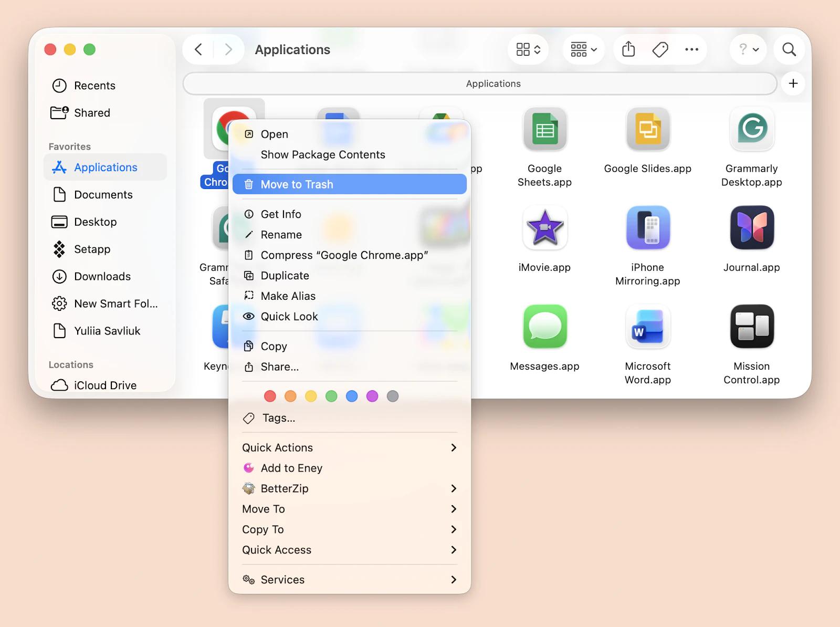Select the Messages.app icon
The width and height of the screenshot is (840, 627).
[544, 327]
